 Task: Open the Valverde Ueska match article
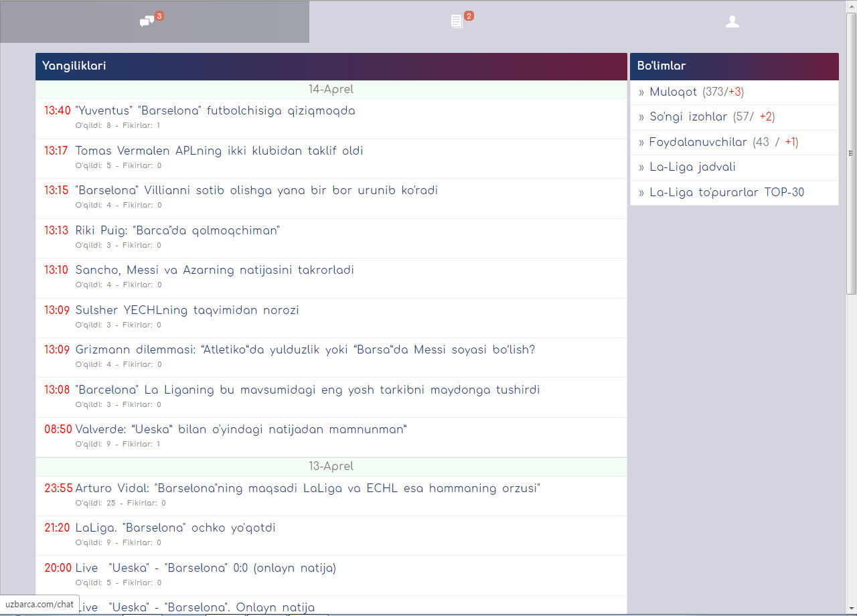[x=241, y=430]
